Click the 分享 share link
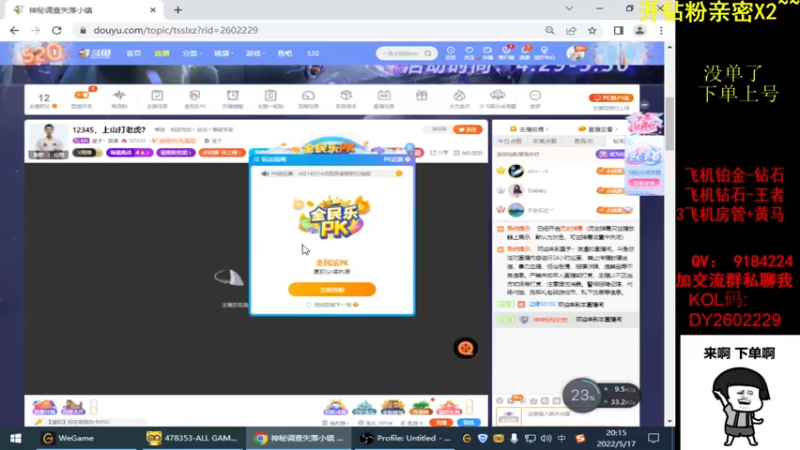This screenshot has width=800, height=450. tap(439, 153)
